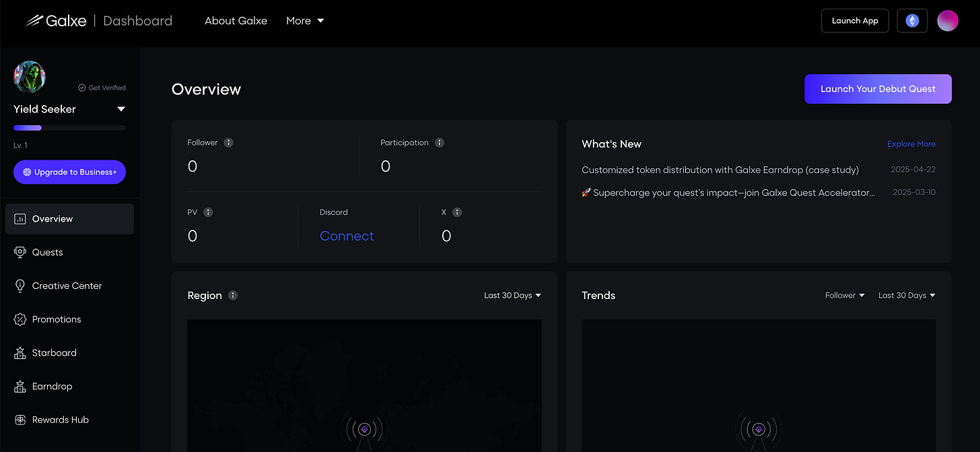The height and width of the screenshot is (452, 980).
Task: Click the Get Verified link
Action: click(102, 88)
